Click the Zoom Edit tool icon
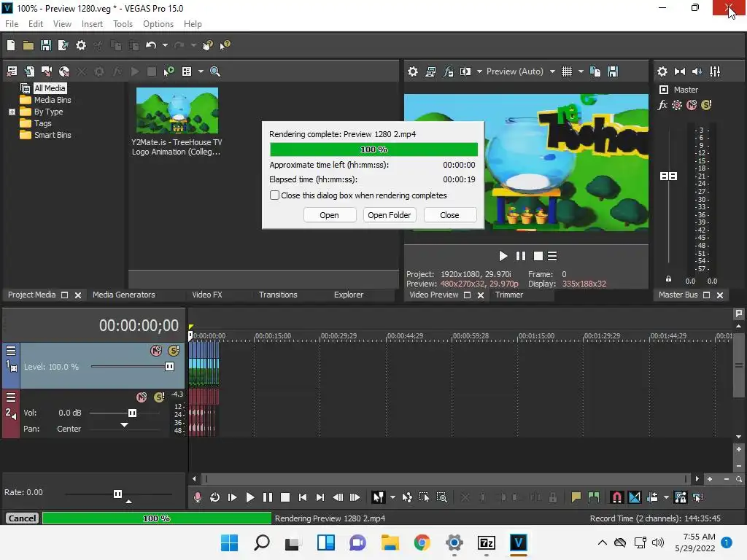The height and width of the screenshot is (560, 747). click(x=441, y=497)
